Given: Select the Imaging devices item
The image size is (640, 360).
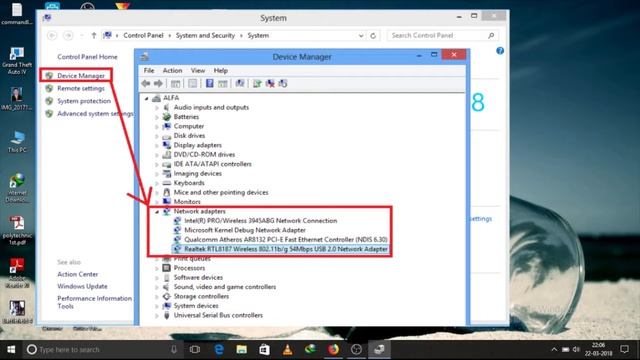Looking at the screenshot, I should pyautogui.click(x=198, y=173).
